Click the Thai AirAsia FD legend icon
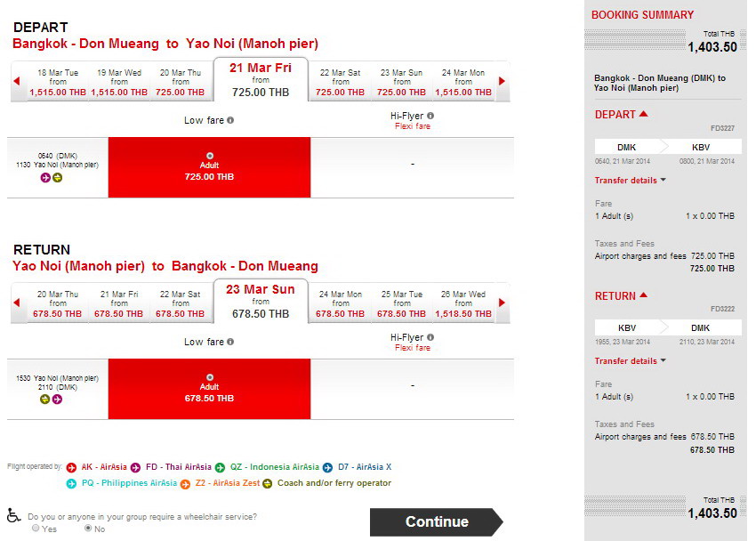 136,466
